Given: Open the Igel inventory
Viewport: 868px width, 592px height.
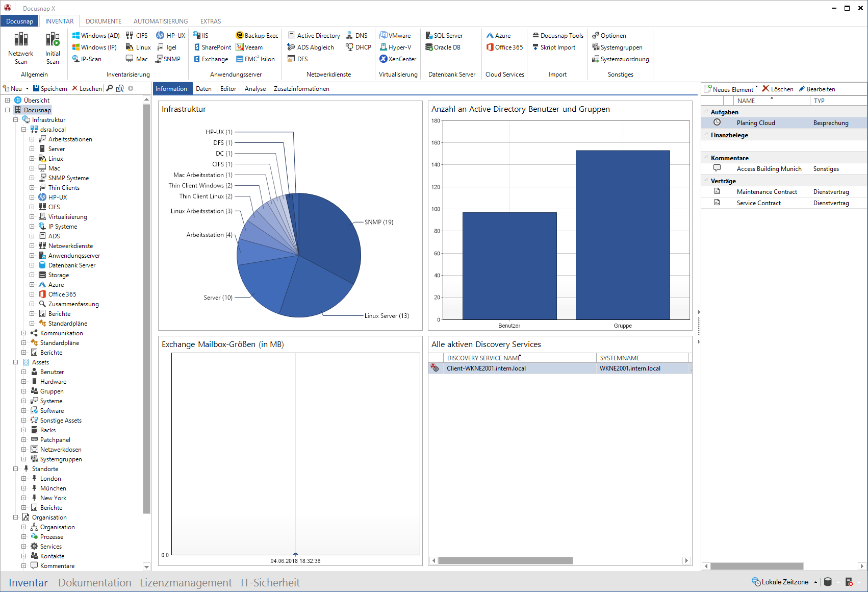Looking at the screenshot, I should click(167, 47).
